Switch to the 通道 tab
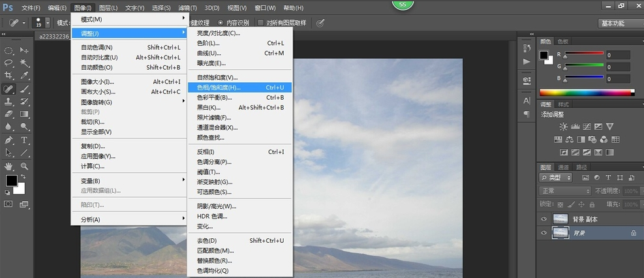This screenshot has height=278, width=644. [x=563, y=167]
